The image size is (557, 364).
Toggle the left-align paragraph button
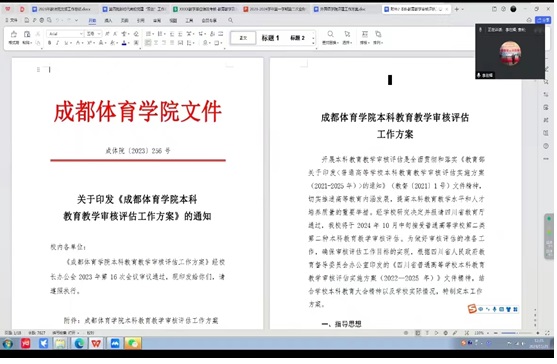[x=148, y=43]
